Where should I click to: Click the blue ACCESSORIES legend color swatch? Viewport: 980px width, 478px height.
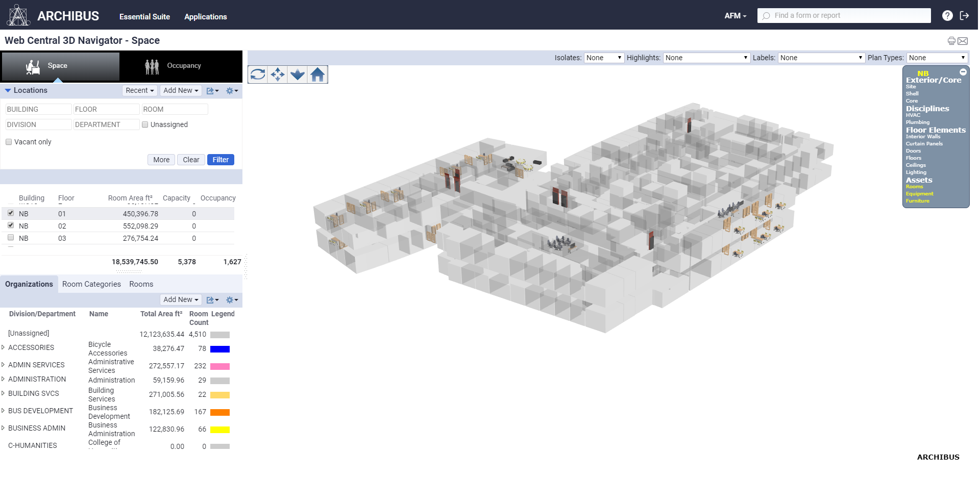pos(220,349)
